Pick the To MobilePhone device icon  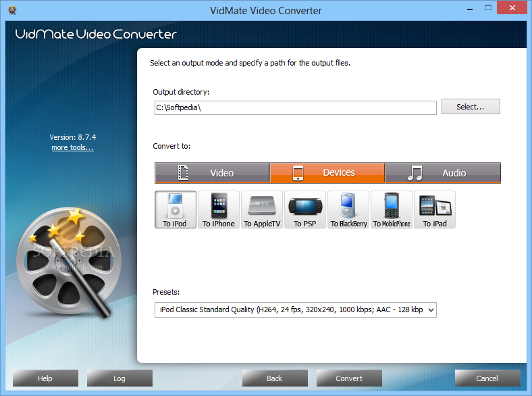tap(392, 209)
